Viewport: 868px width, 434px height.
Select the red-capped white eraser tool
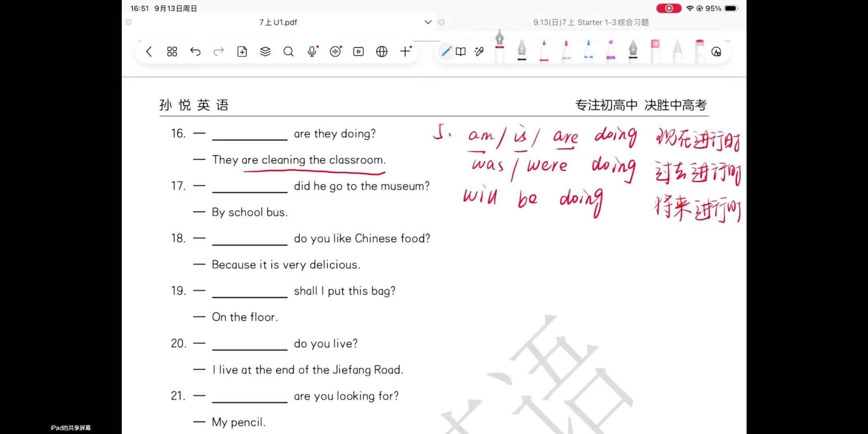pos(700,51)
